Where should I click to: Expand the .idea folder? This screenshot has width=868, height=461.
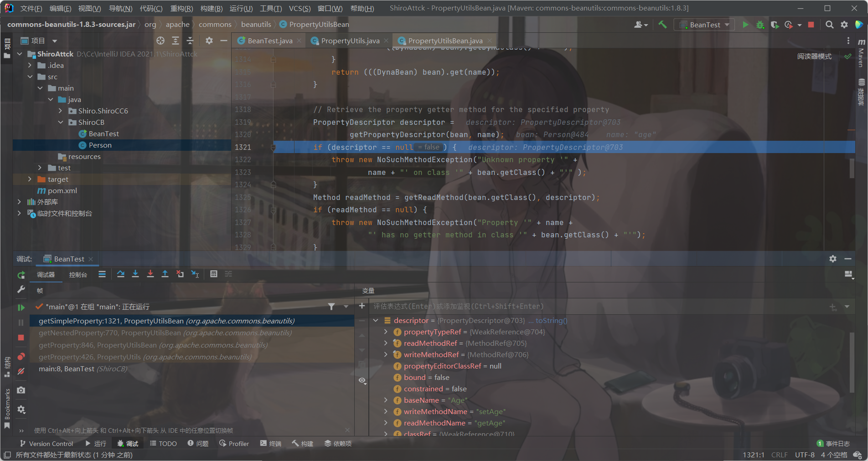tap(30, 65)
